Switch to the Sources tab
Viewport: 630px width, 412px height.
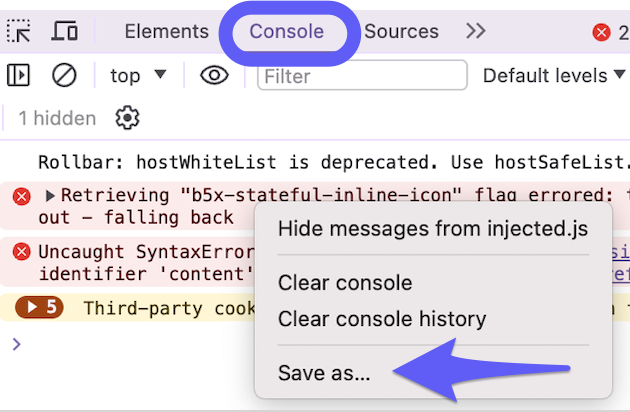(401, 31)
